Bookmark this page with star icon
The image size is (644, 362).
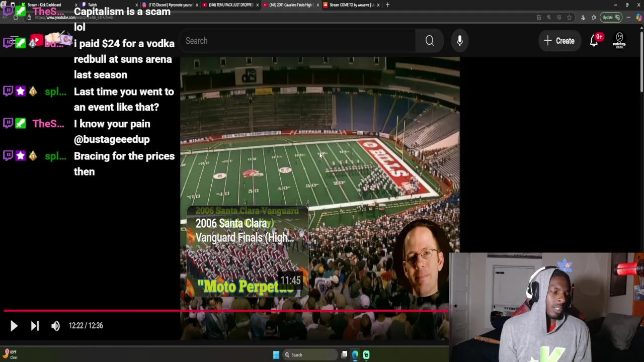tap(569, 18)
